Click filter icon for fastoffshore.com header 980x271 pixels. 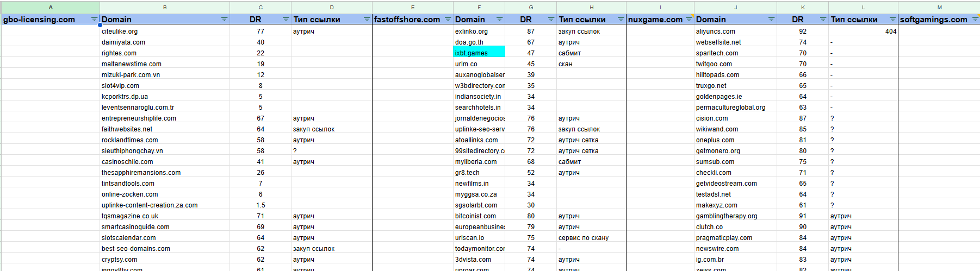point(448,20)
